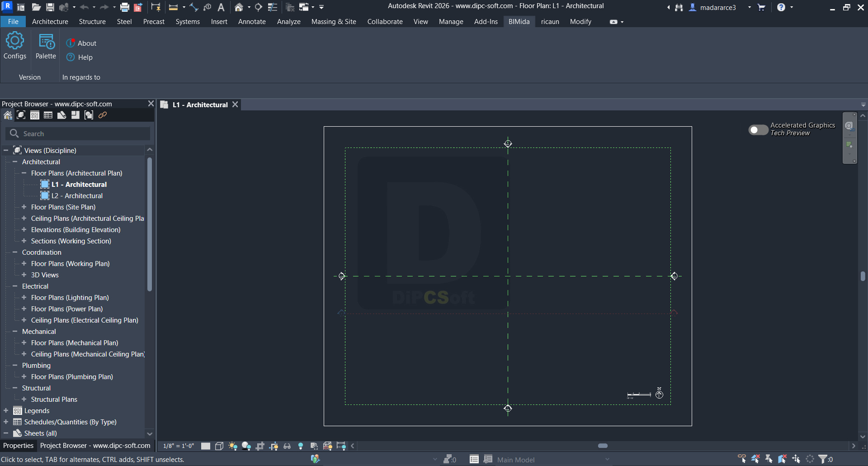Click the Print icon in quick access toolbar
868x466 pixels.
pyautogui.click(x=125, y=7)
